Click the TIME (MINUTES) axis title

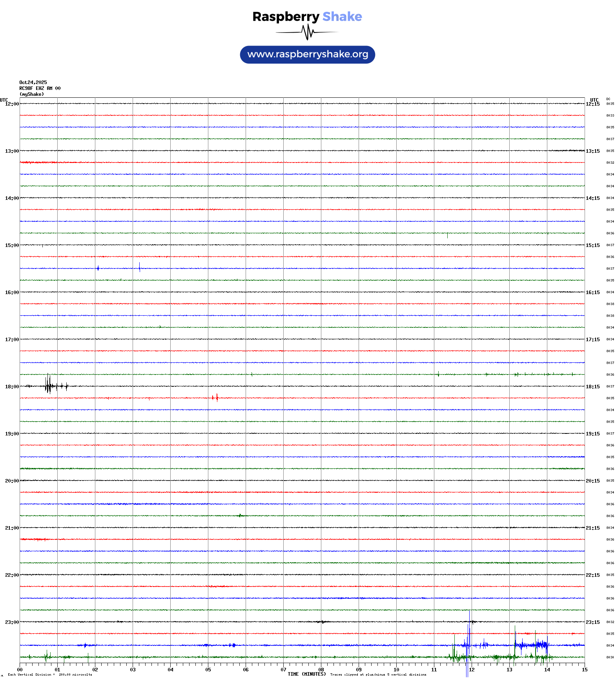point(306,674)
